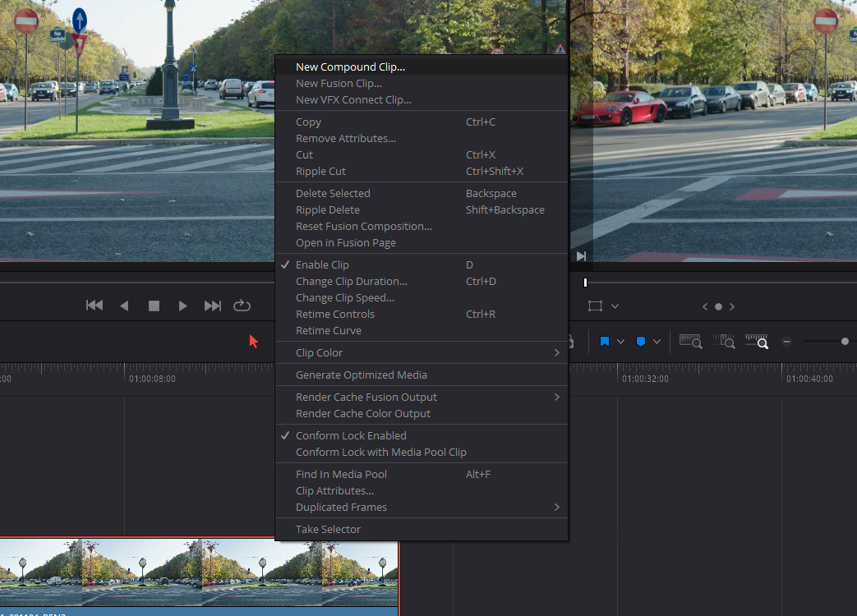Select Full Extent Zoom icon
The image size is (857, 616).
(x=690, y=342)
